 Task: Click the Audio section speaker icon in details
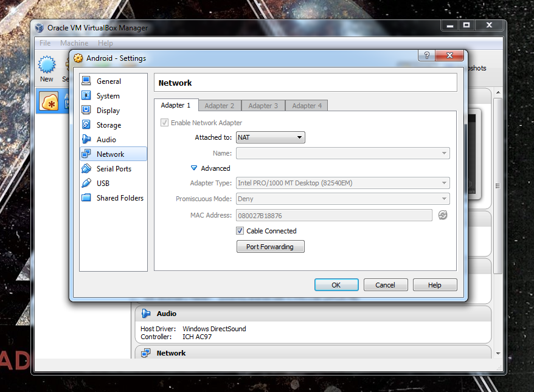pyautogui.click(x=146, y=314)
